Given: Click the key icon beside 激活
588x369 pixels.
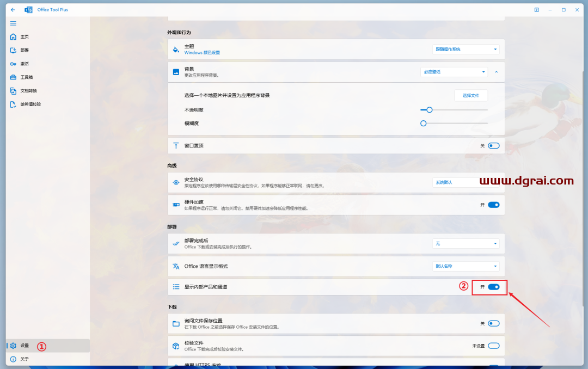Looking at the screenshot, I should [x=13, y=64].
